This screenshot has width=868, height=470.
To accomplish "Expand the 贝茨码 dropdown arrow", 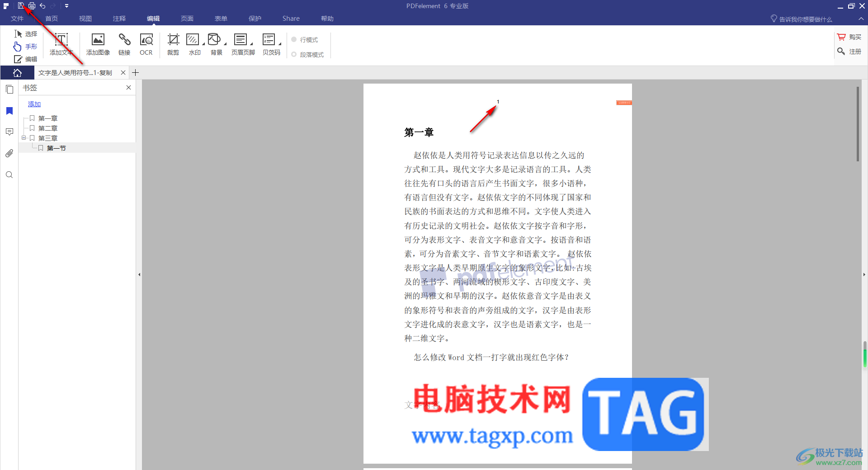I will [x=280, y=44].
